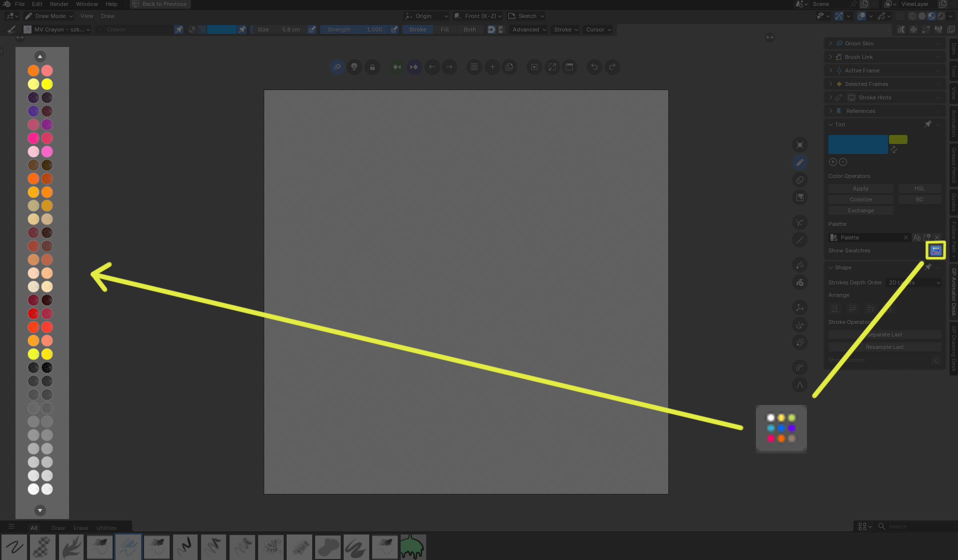Click the horizontal lines list button above canvas

click(474, 67)
